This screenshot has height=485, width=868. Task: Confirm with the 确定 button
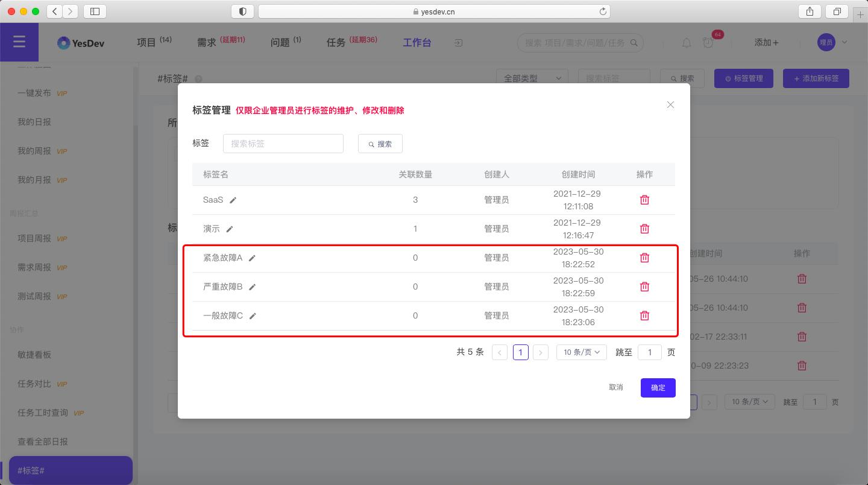click(658, 388)
